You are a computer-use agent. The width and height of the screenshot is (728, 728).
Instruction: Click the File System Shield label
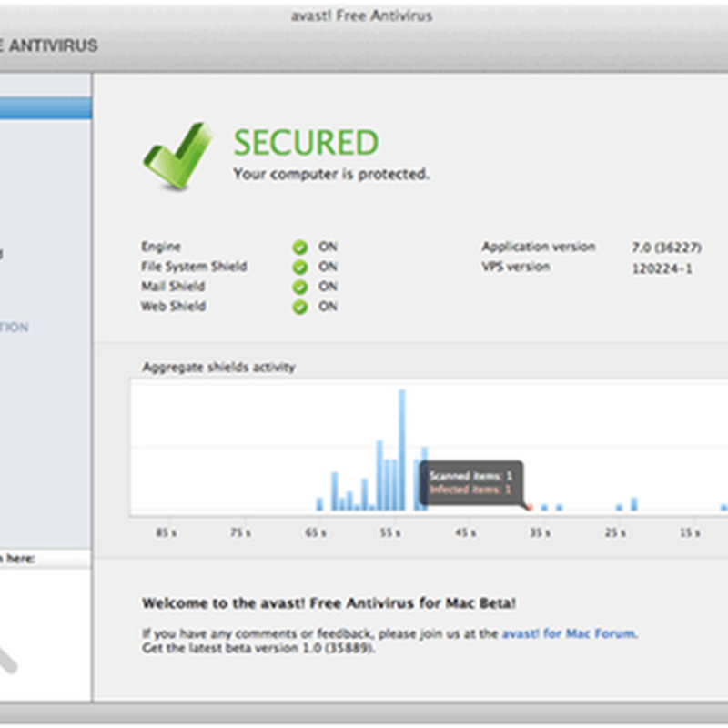(x=194, y=267)
